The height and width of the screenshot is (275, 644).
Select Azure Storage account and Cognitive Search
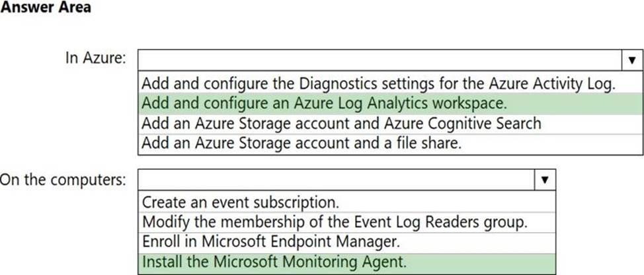coord(390,124)
